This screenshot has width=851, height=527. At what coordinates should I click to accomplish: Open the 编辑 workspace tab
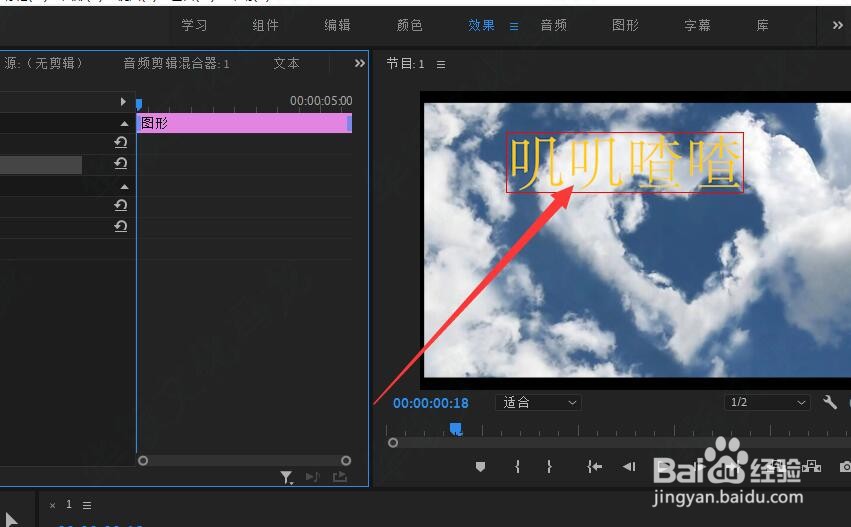[x=337, y=26]
